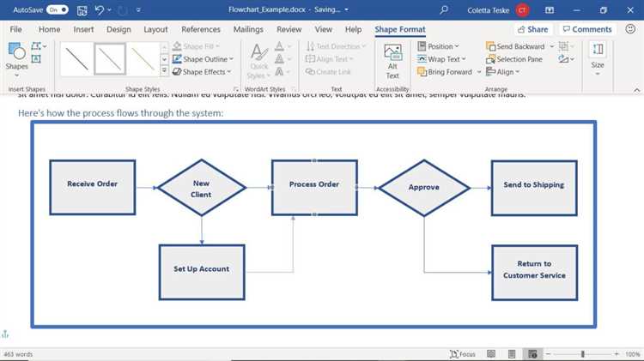Click the Save icon in title bar
644x361 pixels.
(82, 10)
